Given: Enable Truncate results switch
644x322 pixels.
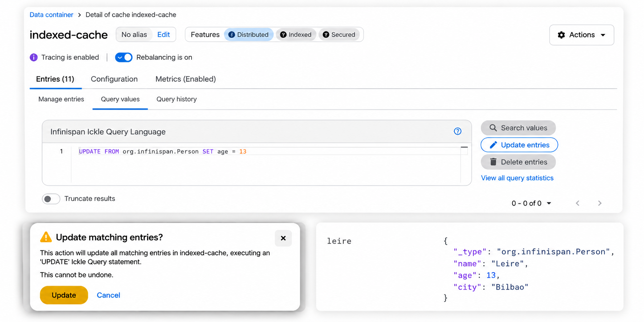Looking at the screenshot, I should tap(51, 199).
